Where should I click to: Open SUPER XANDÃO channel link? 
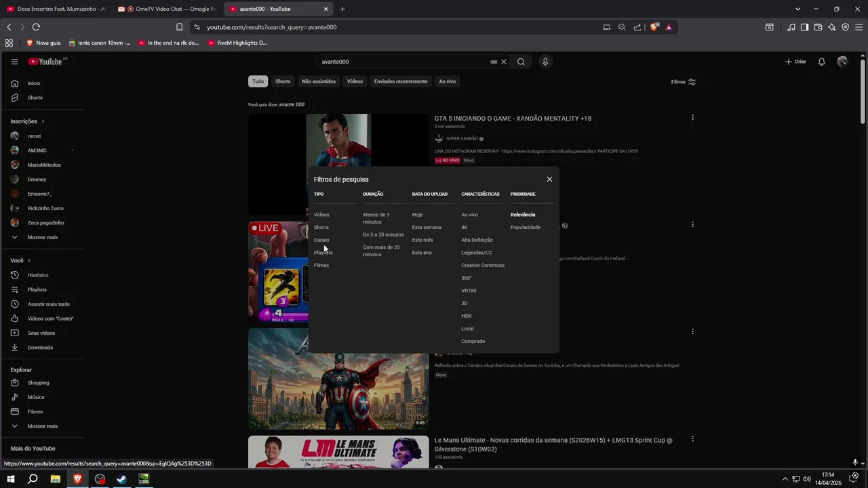tap(462, 138)
